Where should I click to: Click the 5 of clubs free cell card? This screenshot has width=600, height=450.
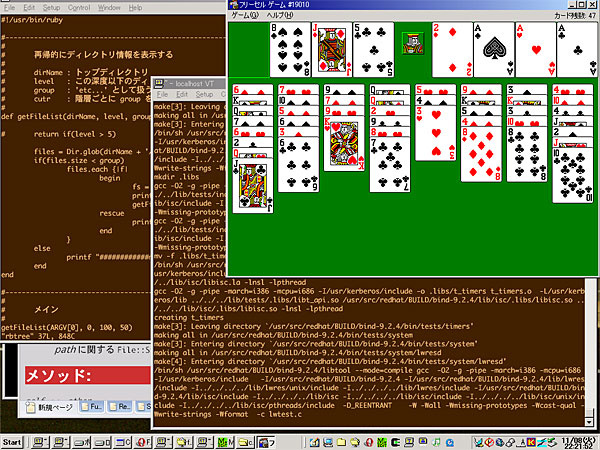(372, 48)
